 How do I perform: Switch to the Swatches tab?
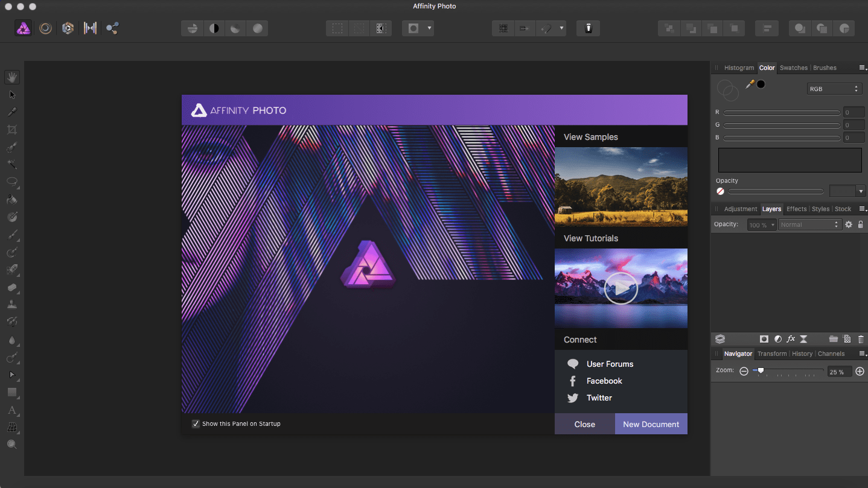click(x=793, y=68)
